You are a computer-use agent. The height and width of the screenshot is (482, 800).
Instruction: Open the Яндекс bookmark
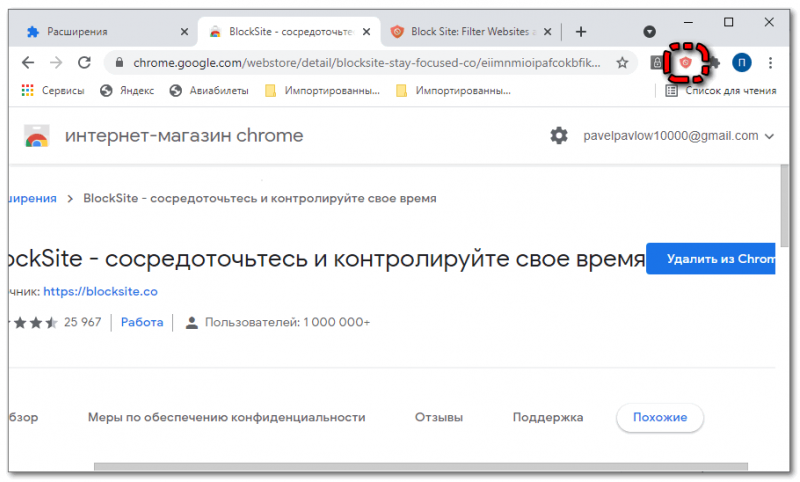pyautogui.click(x=127, y=91)
